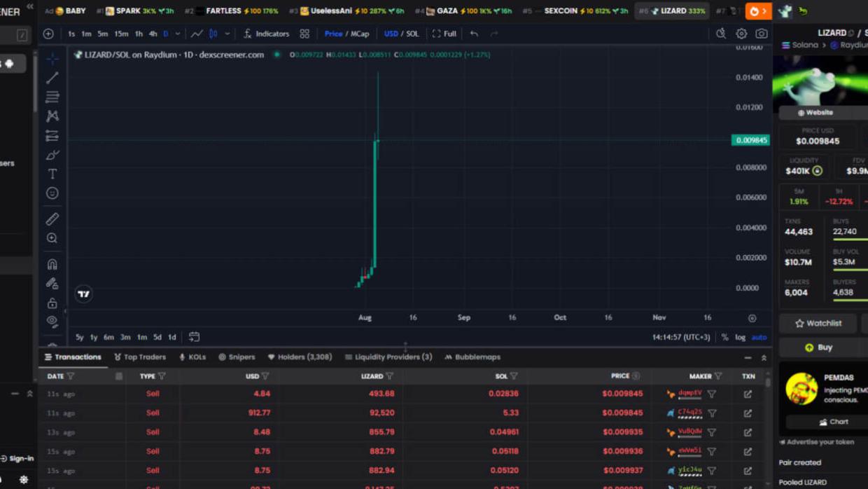Toggle Price / MCap display
This screenshot has height=489, width=868.
(346, 34)
